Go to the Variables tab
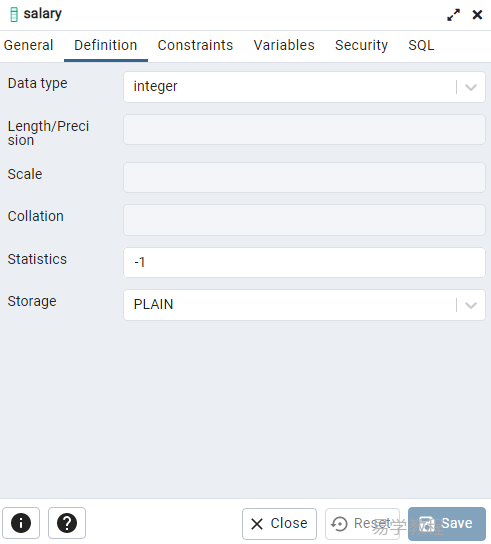 [x=284, y=45]
